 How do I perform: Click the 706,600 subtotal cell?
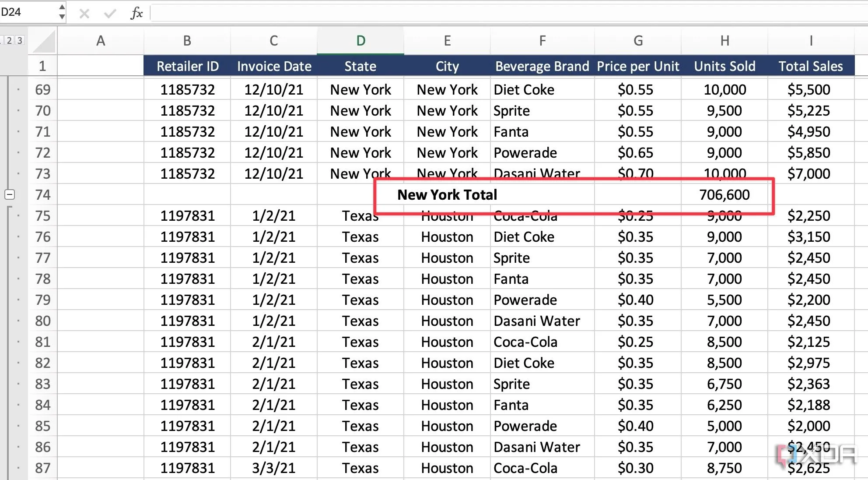724,194
